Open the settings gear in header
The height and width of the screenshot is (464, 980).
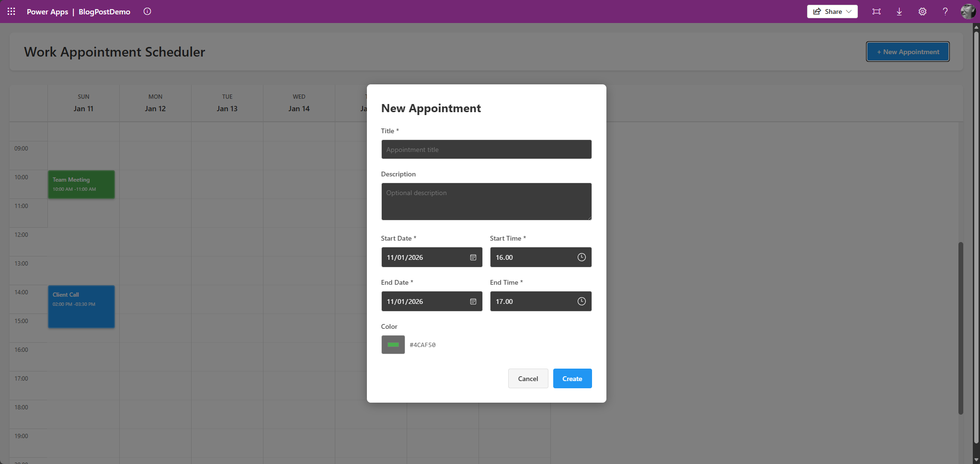point(922,12)
